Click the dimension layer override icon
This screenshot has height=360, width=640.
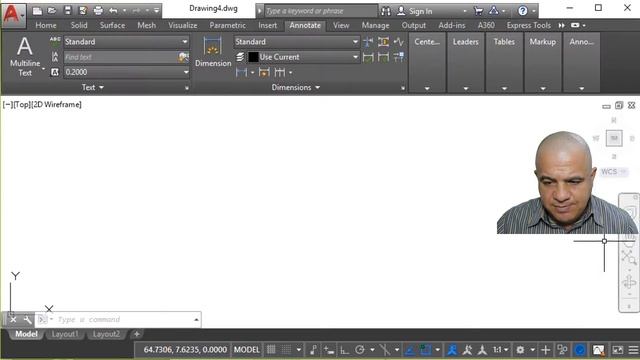pyautogui.click(x=240, y=57)
